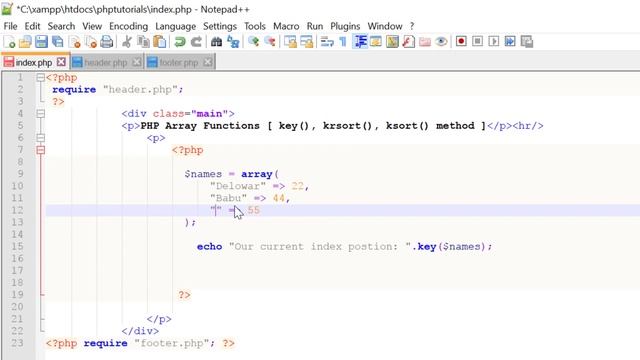640x360 pixels.
Task: Open the Tools menu
Action: coord(255,26)
